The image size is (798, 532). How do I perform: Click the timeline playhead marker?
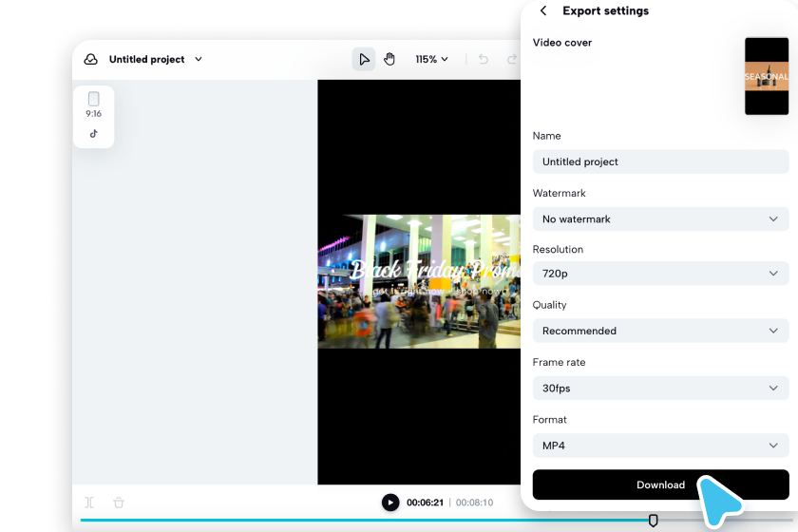(x=653, y=520)
